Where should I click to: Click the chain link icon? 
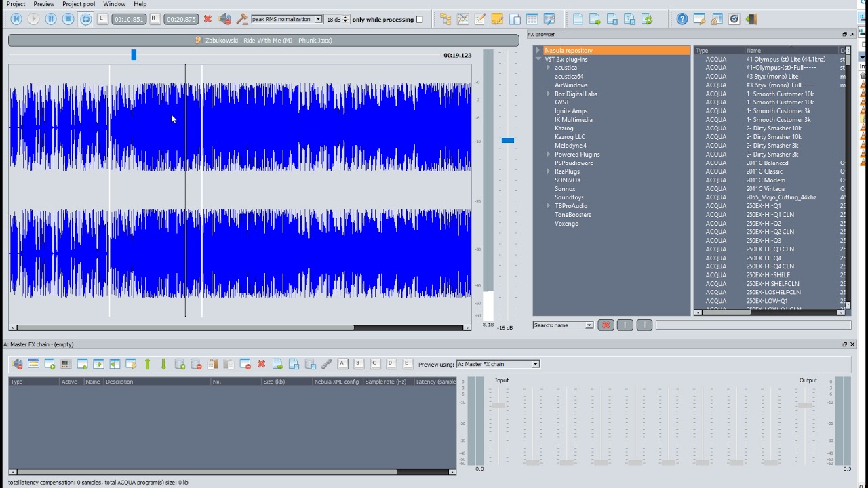pos(326,364)
